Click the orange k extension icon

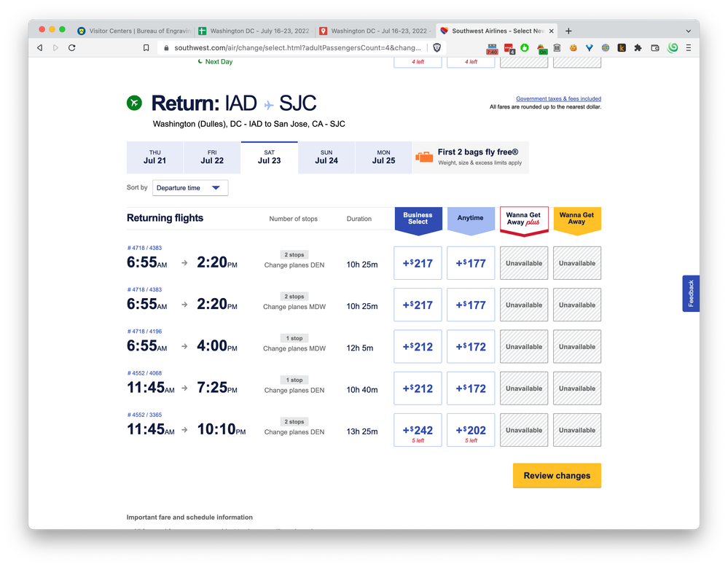(x=622, y=47)
